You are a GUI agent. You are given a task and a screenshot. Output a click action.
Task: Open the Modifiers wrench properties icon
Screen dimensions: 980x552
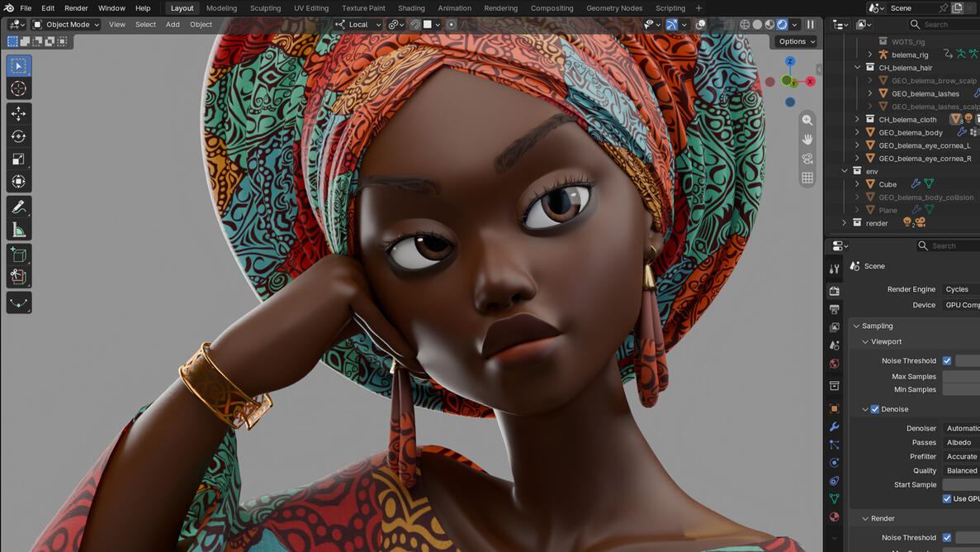pyautogui.click(x=835, y=427)
